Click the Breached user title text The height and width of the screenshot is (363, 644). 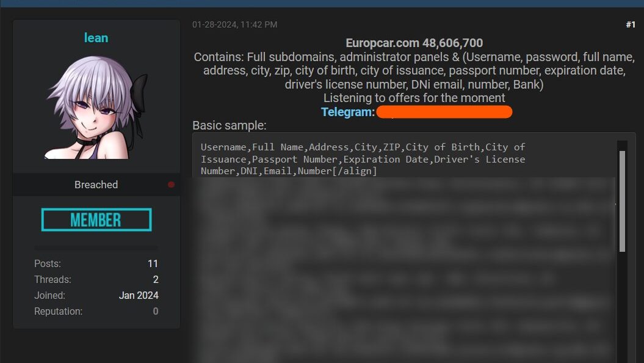coord(96,185)
